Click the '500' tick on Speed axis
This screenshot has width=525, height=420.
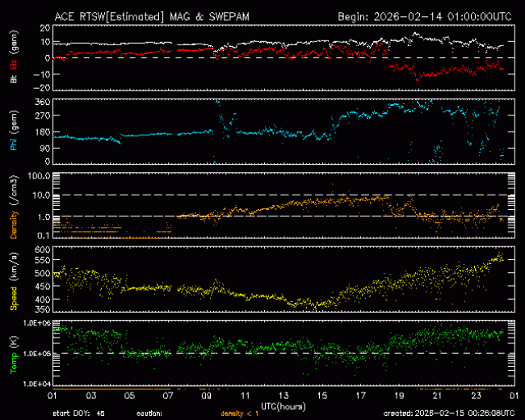[42, 273]
